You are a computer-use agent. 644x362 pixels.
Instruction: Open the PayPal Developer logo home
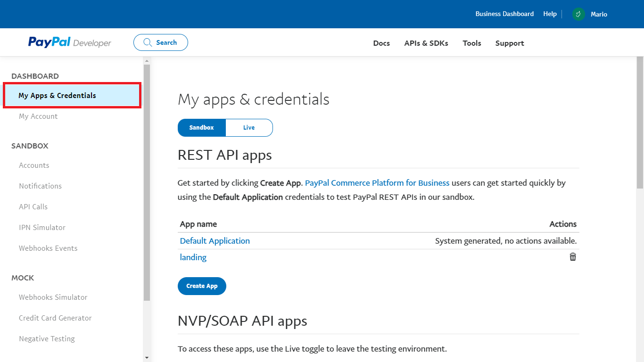point(70,42)
